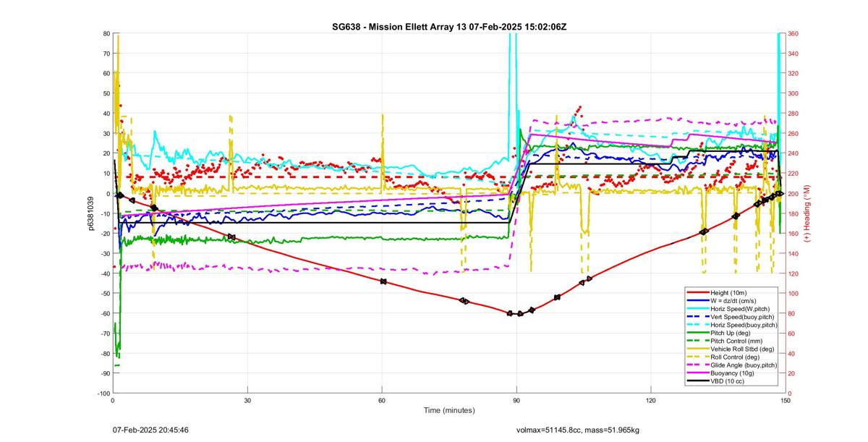
Task: Select 'Glide Angle (buoy,pitch)' legend label
Action: coord(745,365)
